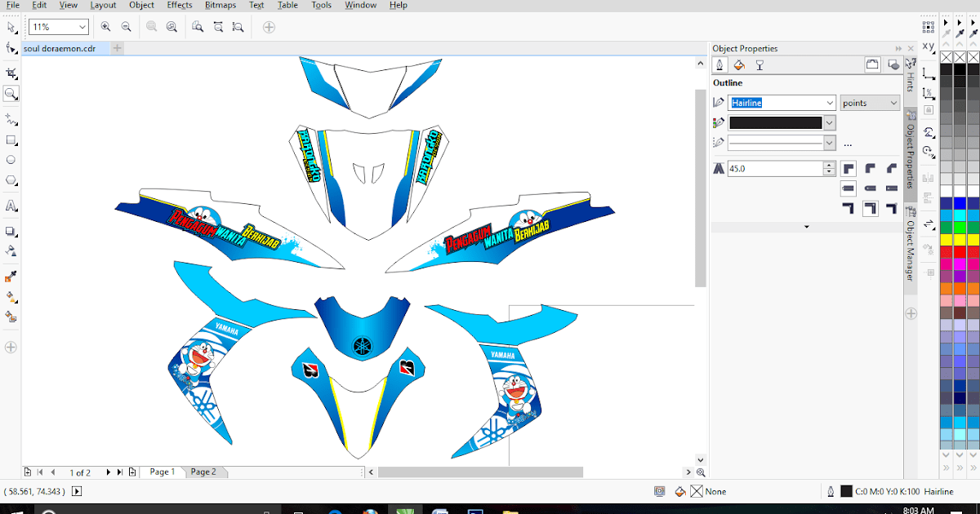Open line style settings ellipsis button
This screenshot has width=980, height=514.
tap(848, 144)
